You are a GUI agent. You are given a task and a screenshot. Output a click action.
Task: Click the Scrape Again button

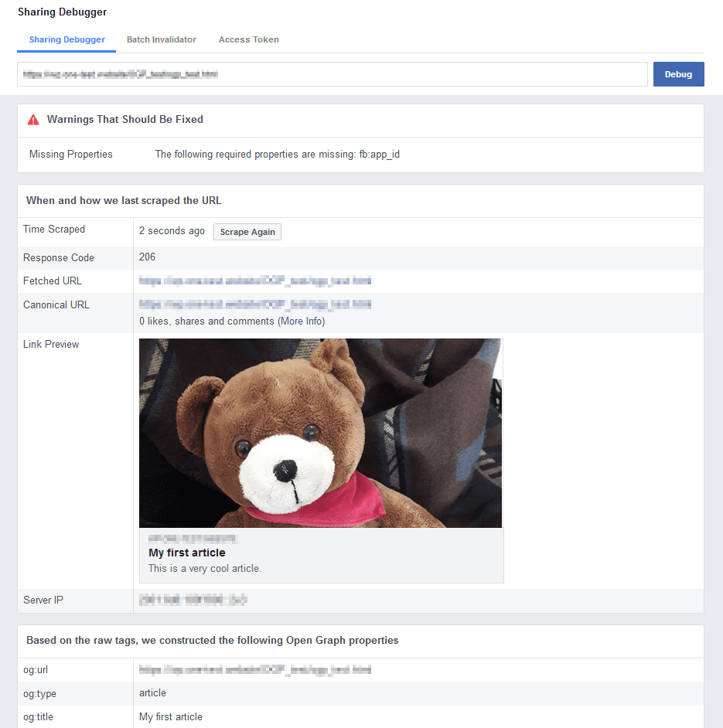tap(247, 231)
